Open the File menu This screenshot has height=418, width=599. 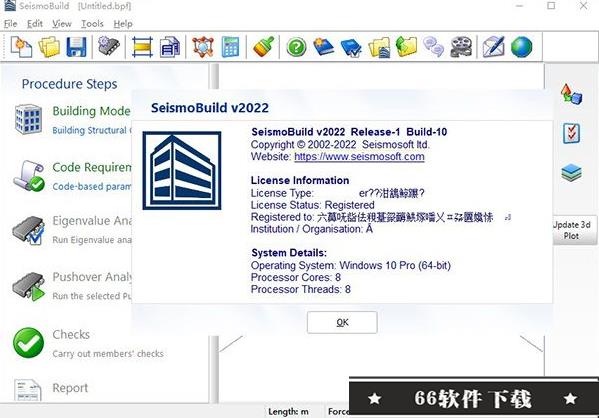11,24
